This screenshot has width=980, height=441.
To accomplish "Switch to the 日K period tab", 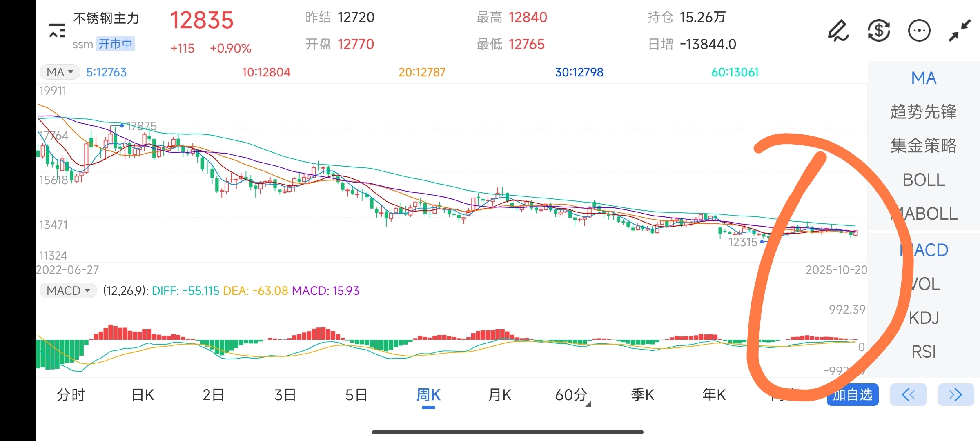I will tap(143, 395).
